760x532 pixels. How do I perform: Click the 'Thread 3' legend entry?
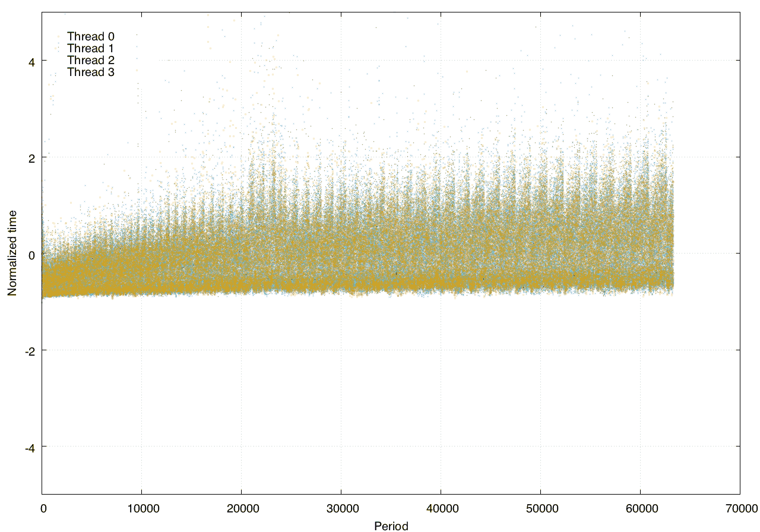pyautogui.click(x=91, y=72)
